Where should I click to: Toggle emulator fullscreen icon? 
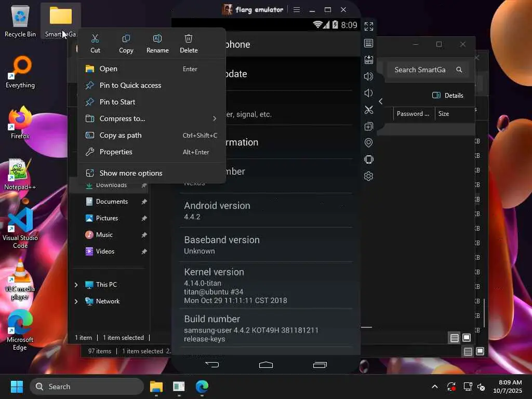click(369, 26)
